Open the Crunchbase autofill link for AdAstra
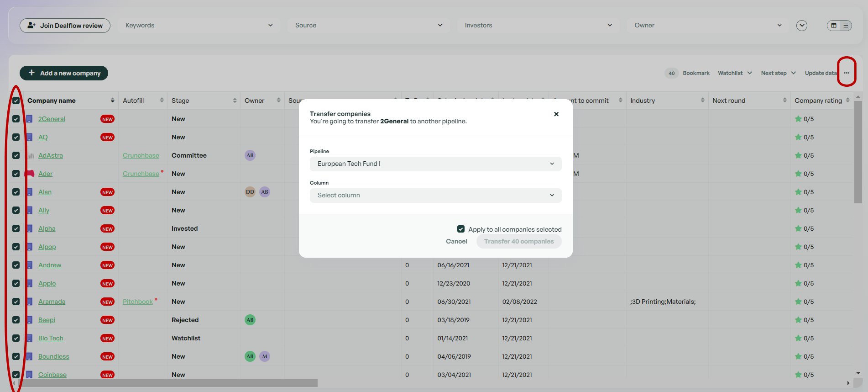 click(x=141, y=155)
